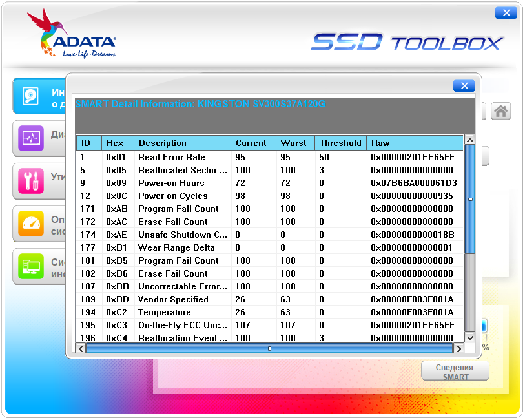This screenshot has width=525, height=420.
Task: Click the ID cell 194
Action: click(88, 313)
